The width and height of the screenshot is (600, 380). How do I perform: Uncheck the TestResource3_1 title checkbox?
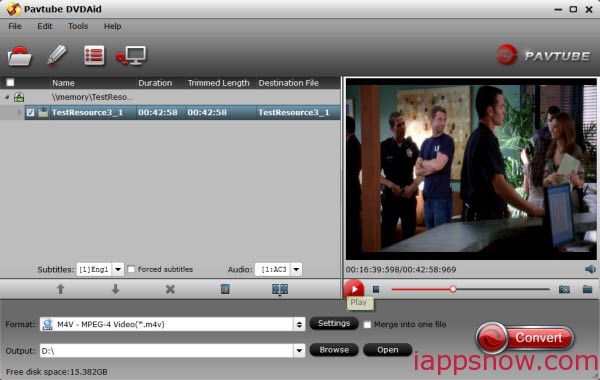(x=31, y=113)
